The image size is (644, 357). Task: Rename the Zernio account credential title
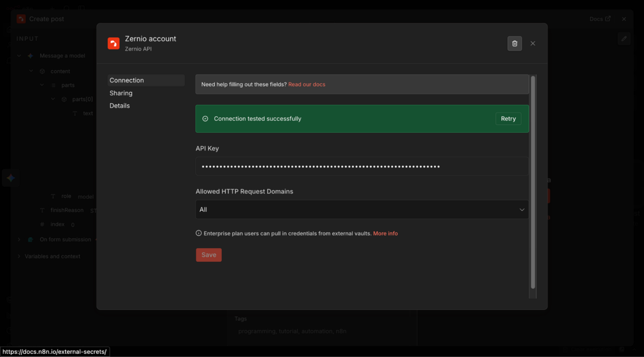[x=150, y=39]
